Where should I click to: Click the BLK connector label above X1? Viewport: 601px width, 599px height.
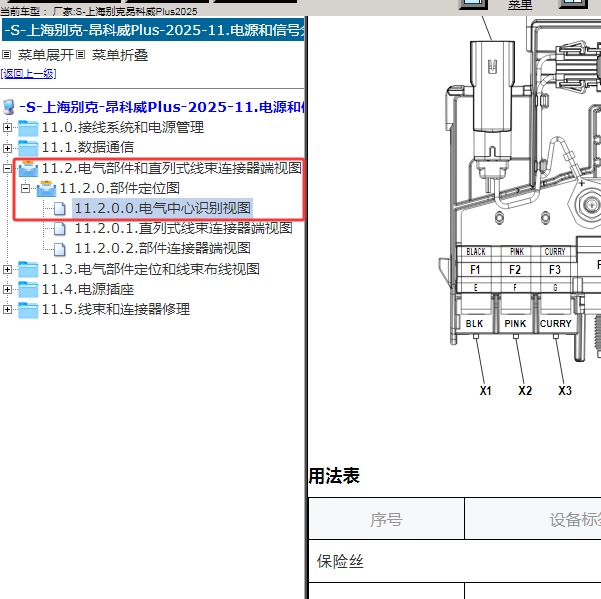click(475, 324)
